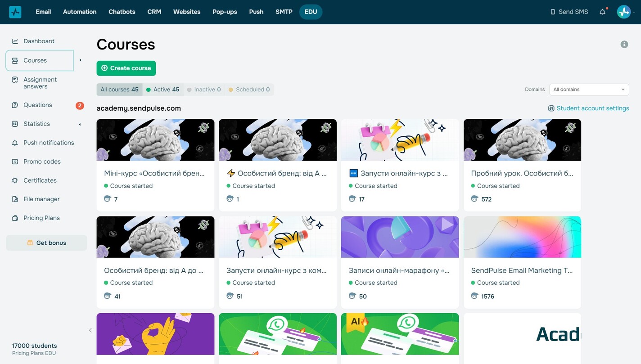This screenshot has width=641, height=364.
Task: Collapse the sidebar with the arrow
Action: (90, 330)
